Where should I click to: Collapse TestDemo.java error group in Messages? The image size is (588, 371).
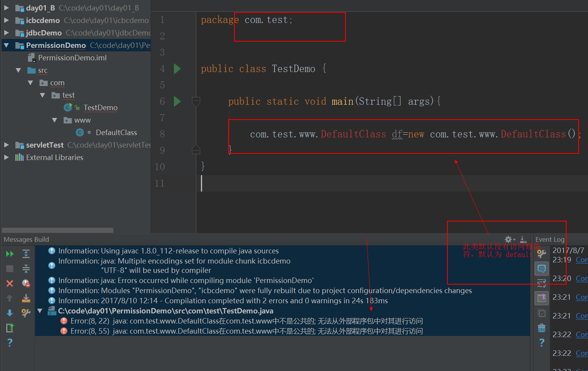tap(40, 311)
